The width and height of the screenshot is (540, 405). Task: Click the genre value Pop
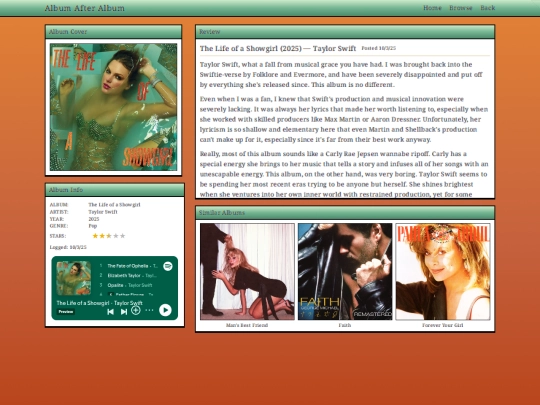click(93, 226)
